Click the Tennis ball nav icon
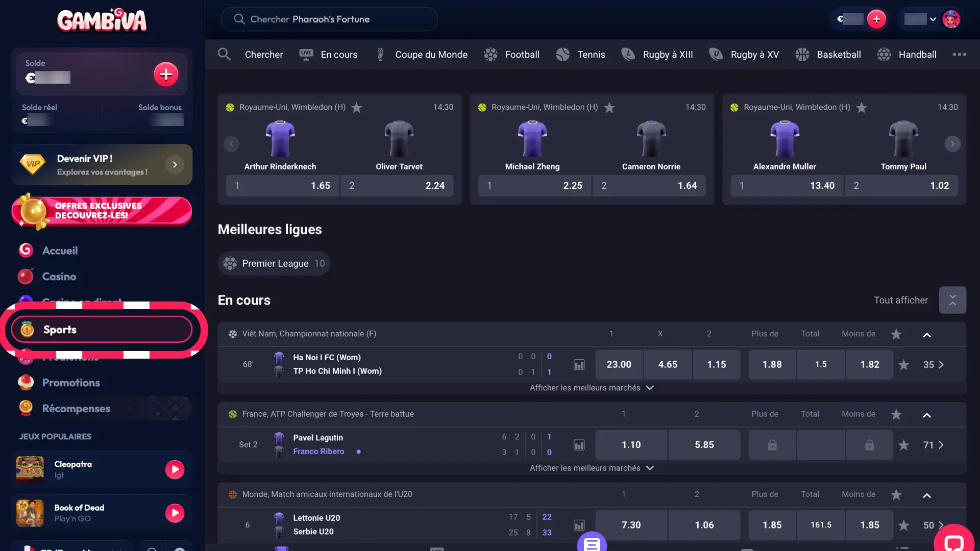 [562, 54]
